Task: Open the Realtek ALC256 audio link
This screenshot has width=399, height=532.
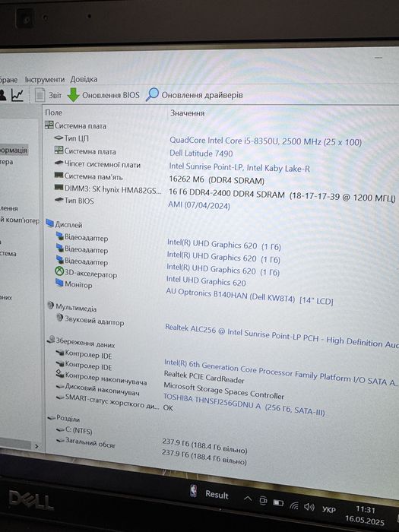Action: coord(282,336)
